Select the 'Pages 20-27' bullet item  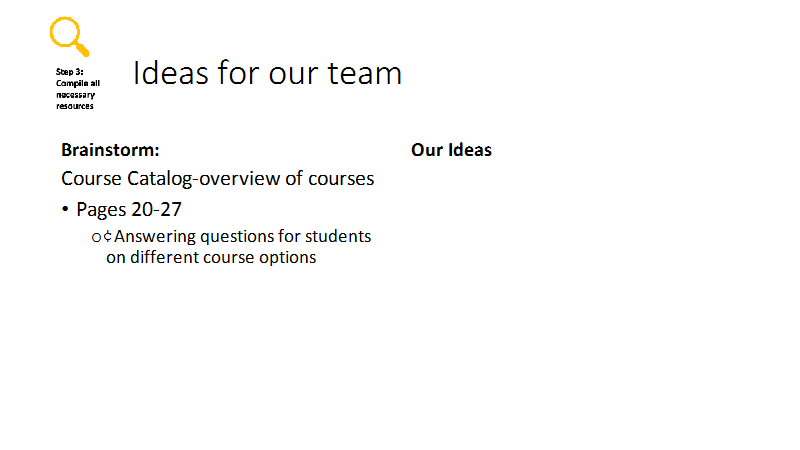point(129,210)
